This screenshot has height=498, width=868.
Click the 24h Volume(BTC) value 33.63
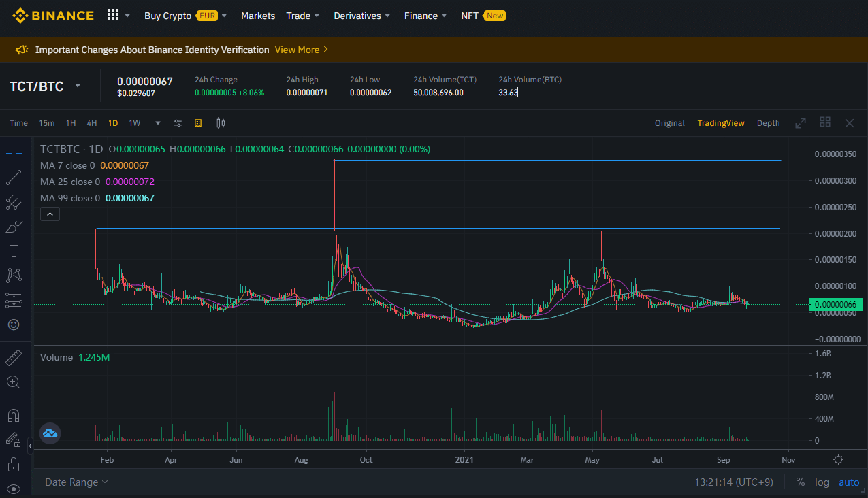[x=508, y=93]
